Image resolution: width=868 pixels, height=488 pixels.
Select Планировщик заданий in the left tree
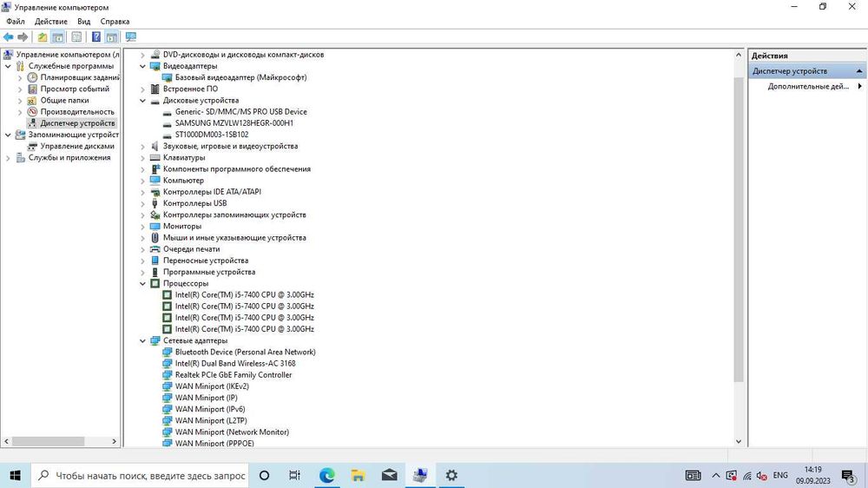pos(79,77)
